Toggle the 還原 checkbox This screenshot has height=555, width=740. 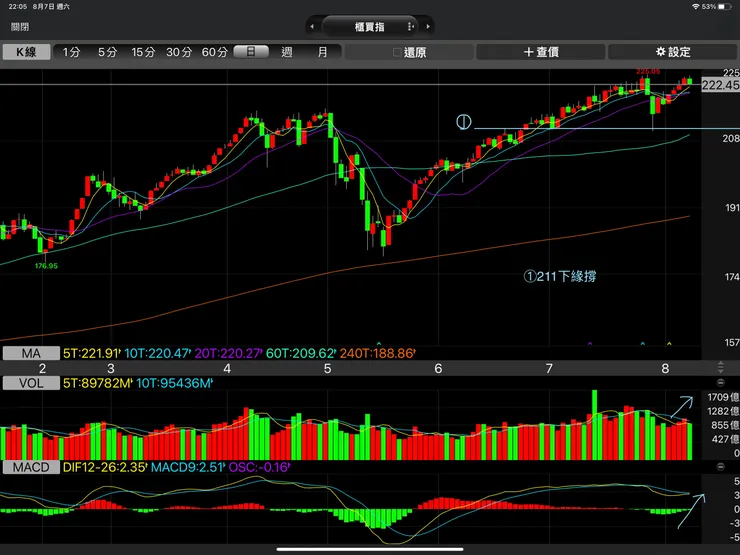[397, 52]
